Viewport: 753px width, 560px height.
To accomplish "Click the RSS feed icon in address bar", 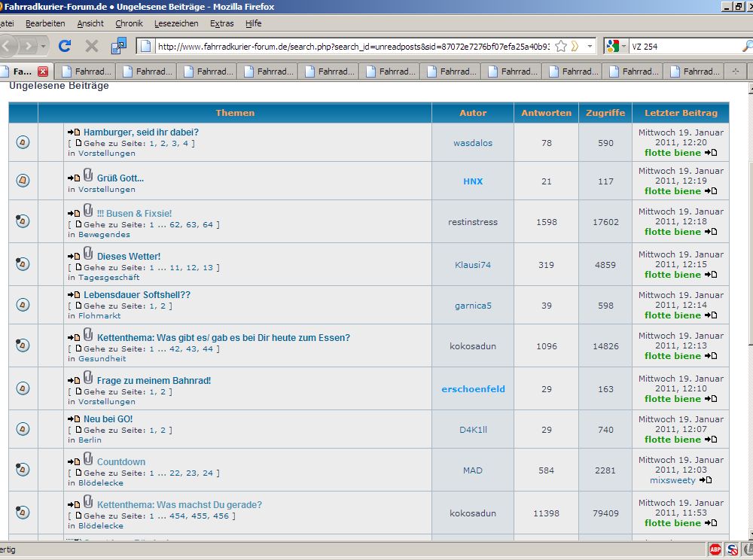I will click(x=575, y=46).
